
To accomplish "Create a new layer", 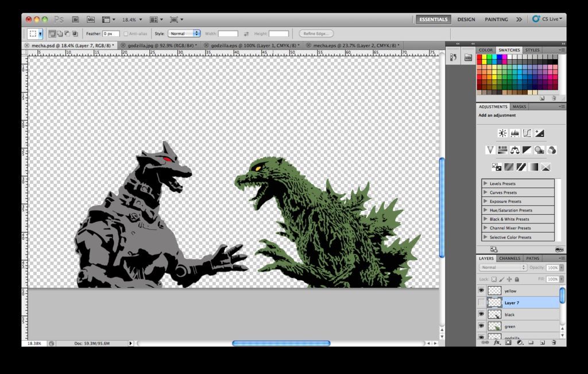I will (x=542, y=342).
